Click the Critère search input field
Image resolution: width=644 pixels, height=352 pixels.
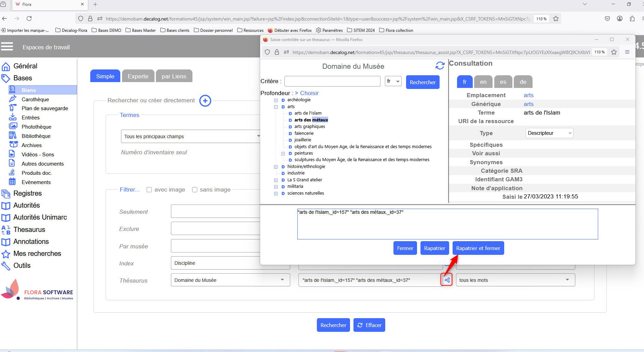click(332, 81)
